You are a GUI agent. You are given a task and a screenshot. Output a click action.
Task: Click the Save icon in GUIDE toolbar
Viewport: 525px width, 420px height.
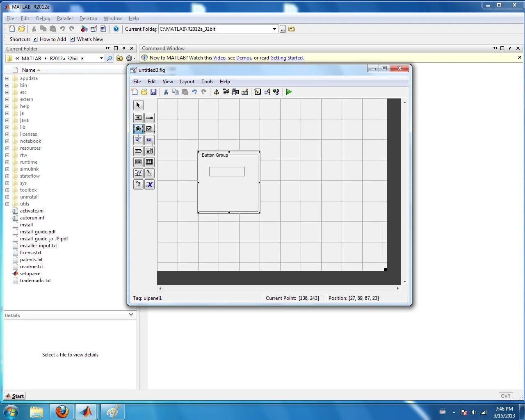click(x=153, y=92)
